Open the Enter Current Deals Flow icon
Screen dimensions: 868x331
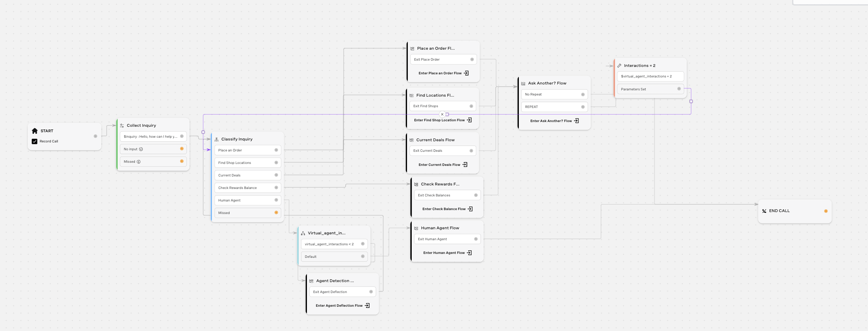pyautogui.click(x=465, y=165)
